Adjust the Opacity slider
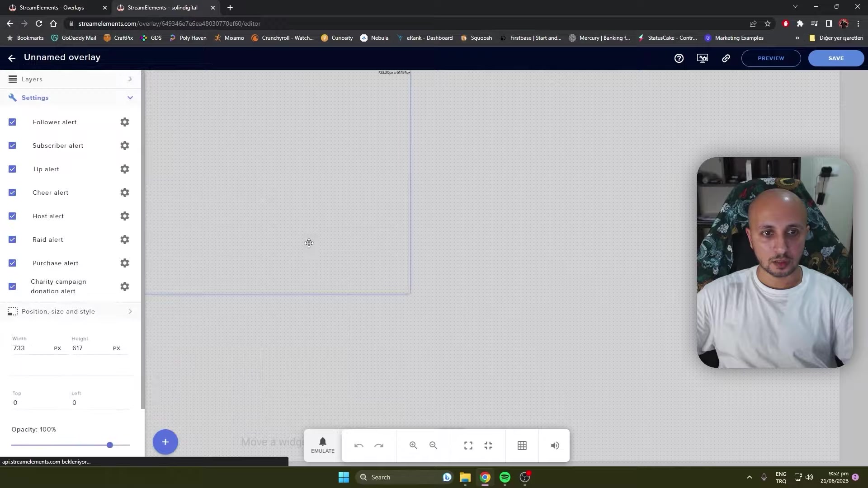Image resolution: width=868 pixels, height=488 pixels. tap(109, 445)
